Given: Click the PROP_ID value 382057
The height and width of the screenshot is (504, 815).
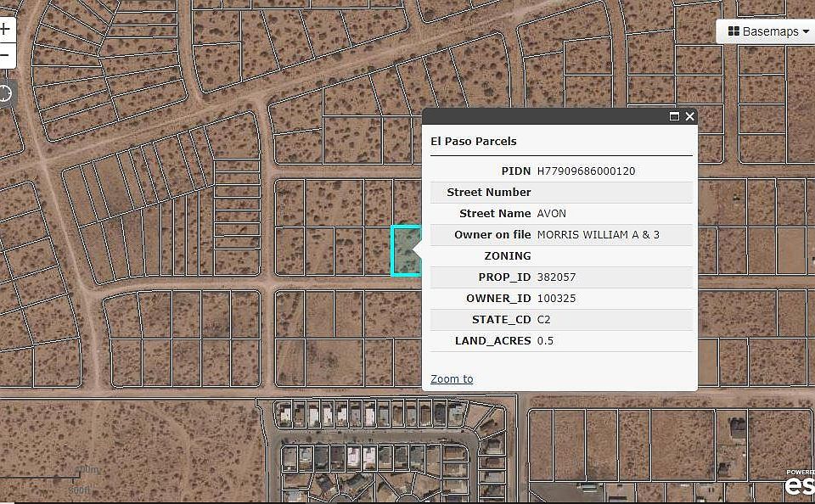Looking at the screenshot, I should click(556, 277).
